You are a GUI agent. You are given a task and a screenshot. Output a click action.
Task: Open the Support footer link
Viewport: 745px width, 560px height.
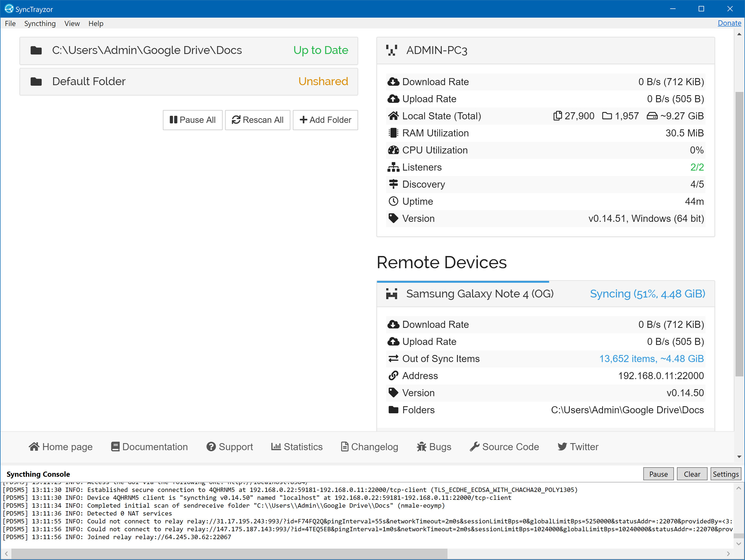pos(230,447)
